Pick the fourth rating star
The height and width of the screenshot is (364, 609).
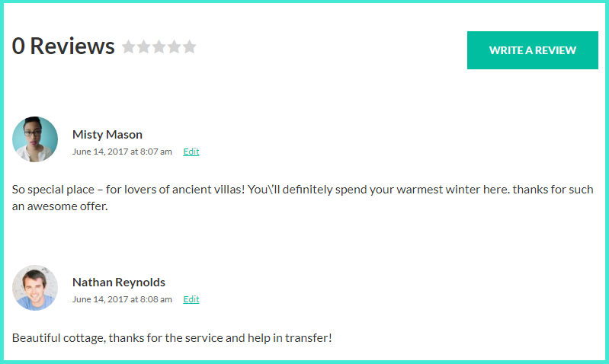[174, 46]
